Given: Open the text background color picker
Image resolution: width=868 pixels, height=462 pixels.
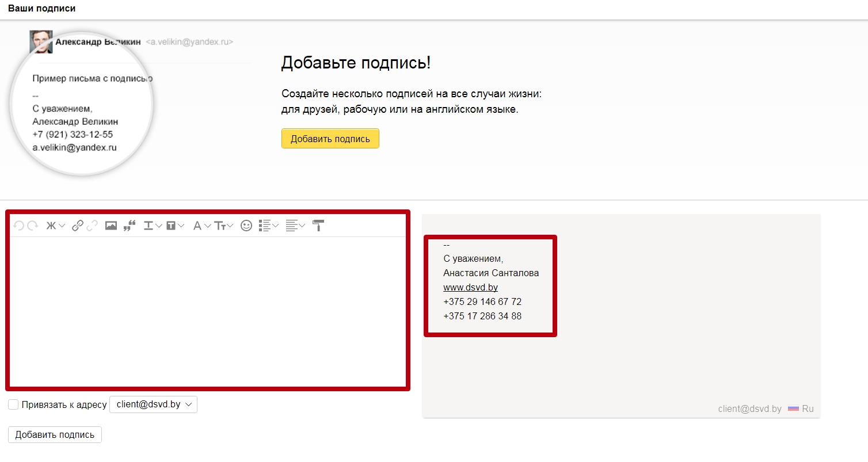Looking at the screenshot, I should (175, 226).
